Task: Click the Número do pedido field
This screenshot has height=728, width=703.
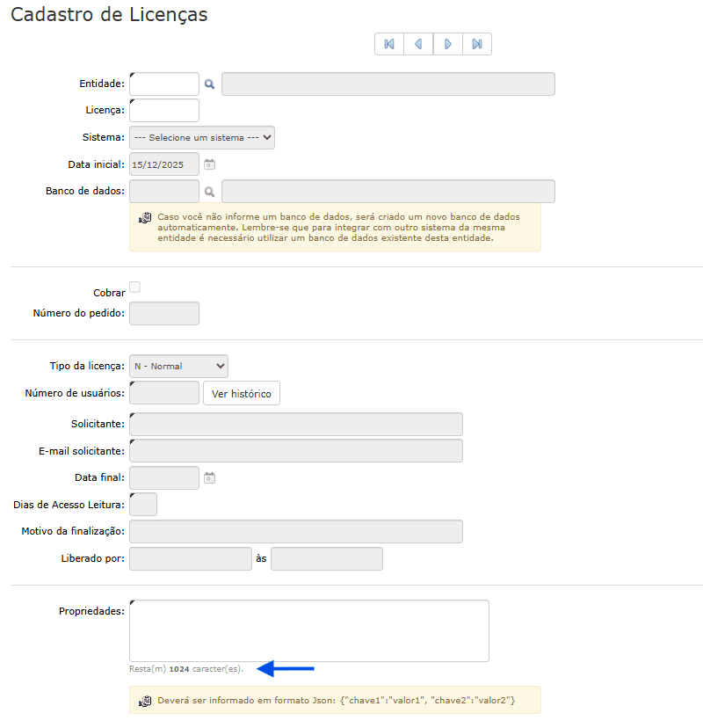Action: [x=164, y=313]
